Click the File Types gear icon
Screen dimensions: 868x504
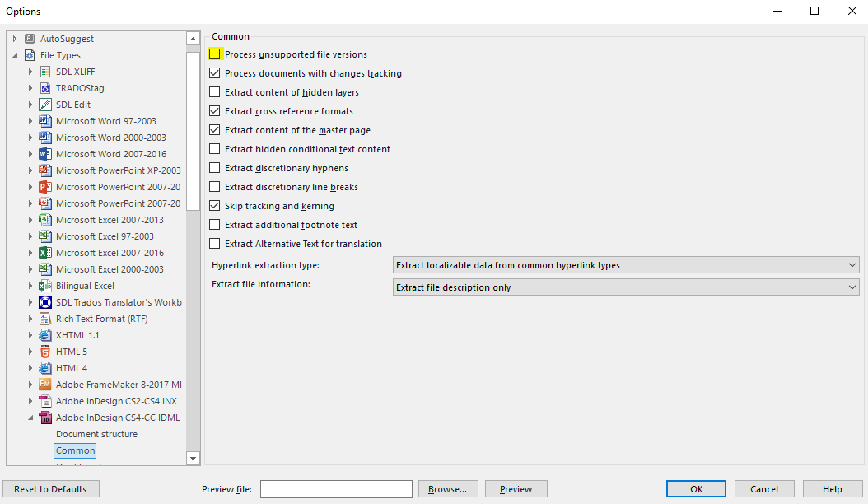pos(30,55)
